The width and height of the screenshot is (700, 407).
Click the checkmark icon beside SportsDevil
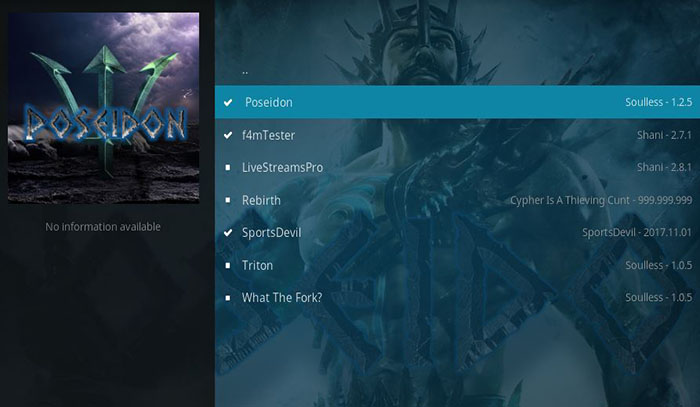click(228, 233)
